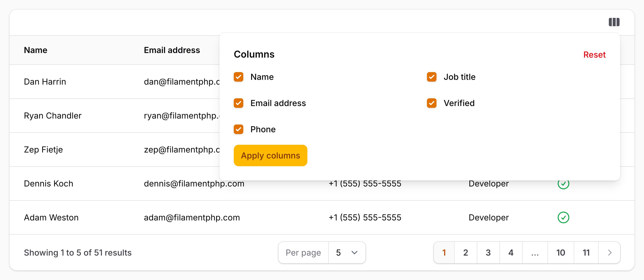Navigate to page 11
Screen dimensions: 644x280
point(586,253)
